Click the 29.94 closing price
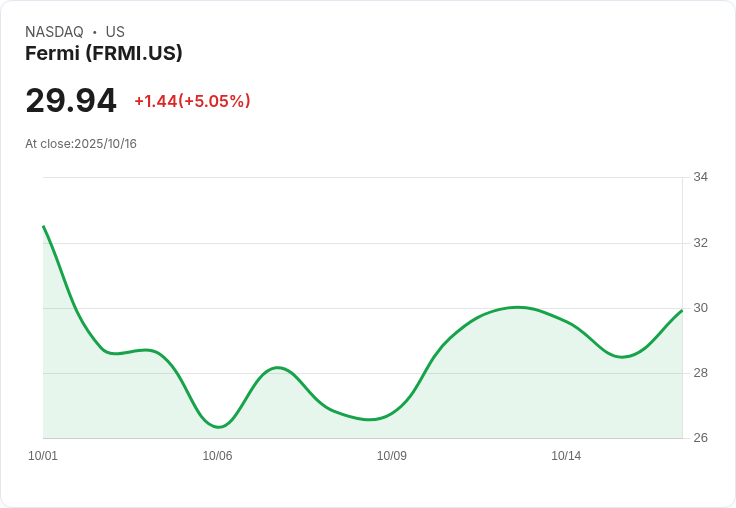This screenshot has height=508, width=736. 71,101
